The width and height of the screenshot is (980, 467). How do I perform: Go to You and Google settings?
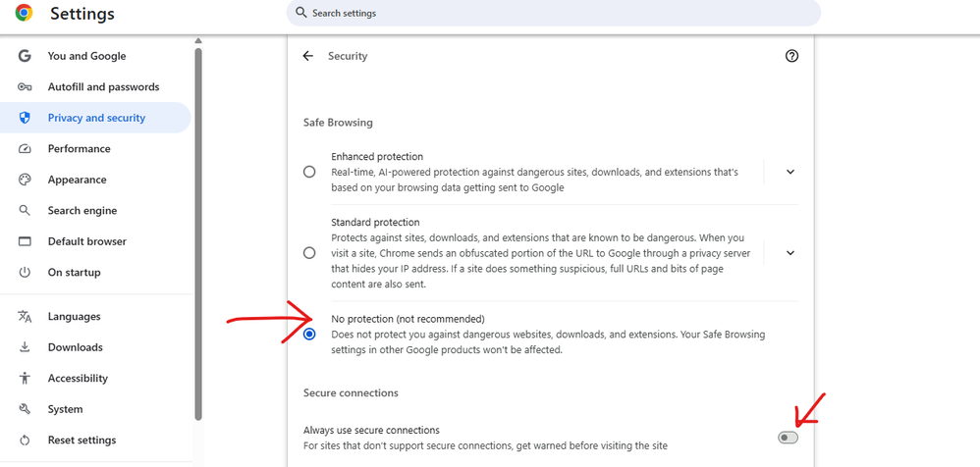(x=86, y=56)
